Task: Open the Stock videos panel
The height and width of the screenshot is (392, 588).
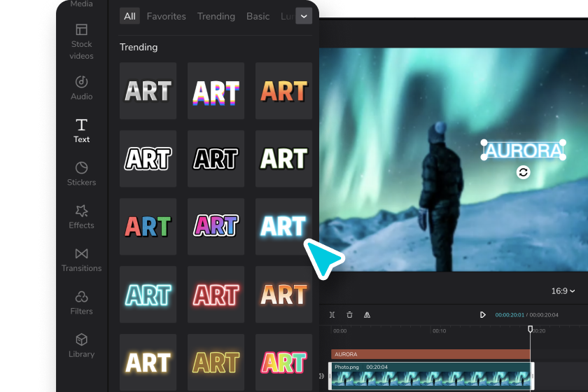Action: (x=81, y=41)
